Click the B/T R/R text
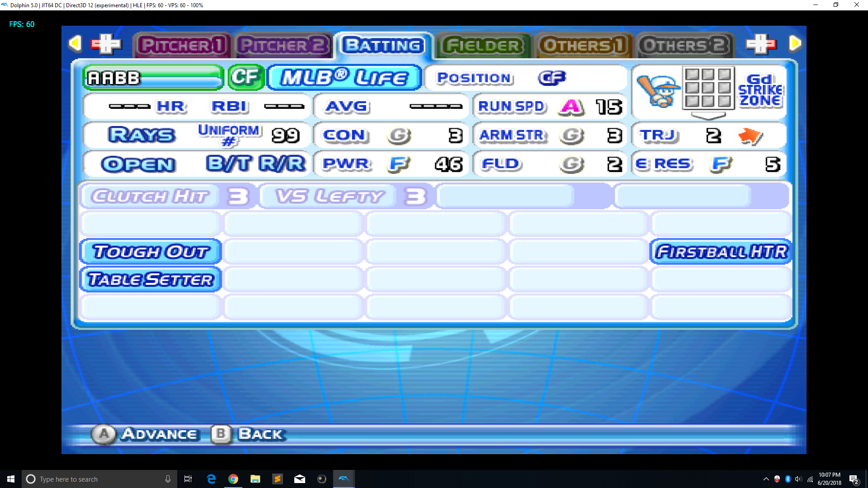 click(x=256, y=164)
